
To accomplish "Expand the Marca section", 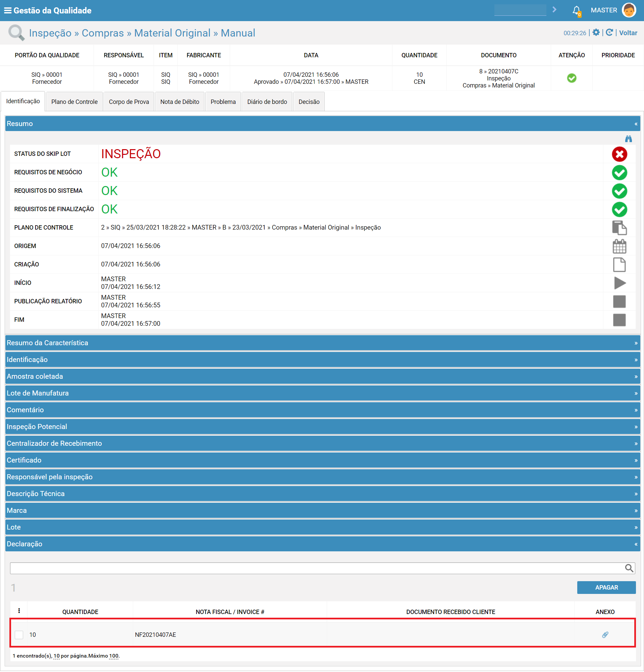I will point(323,510).
